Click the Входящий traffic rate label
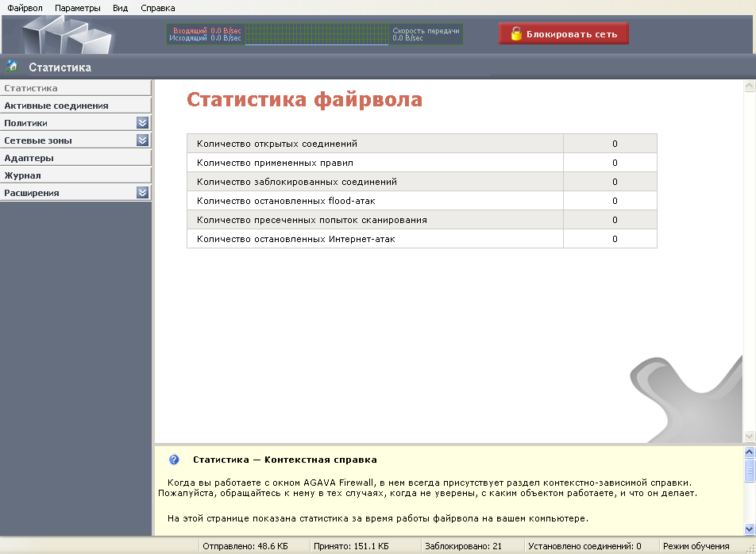This screenshot has width=756, height=554. pos(206,30)
